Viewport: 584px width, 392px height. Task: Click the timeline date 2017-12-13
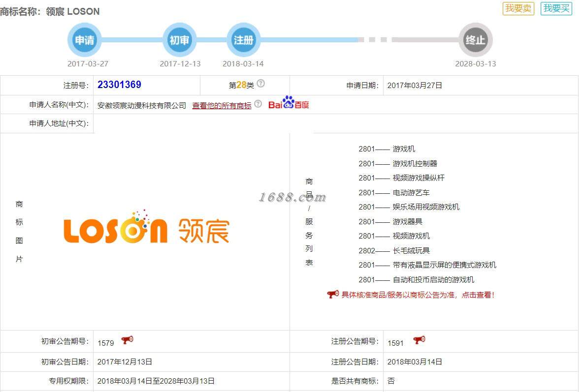tap(180, 64)
